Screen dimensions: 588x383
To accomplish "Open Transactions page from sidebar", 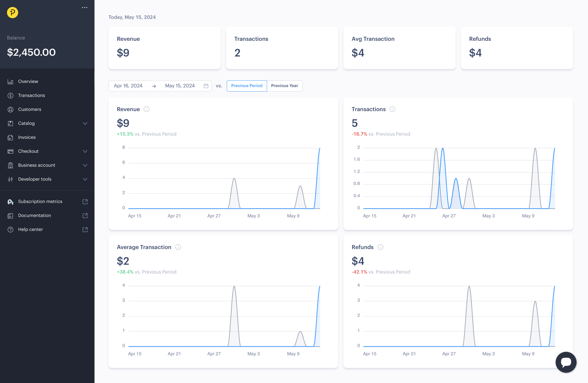I will (31, 96).
